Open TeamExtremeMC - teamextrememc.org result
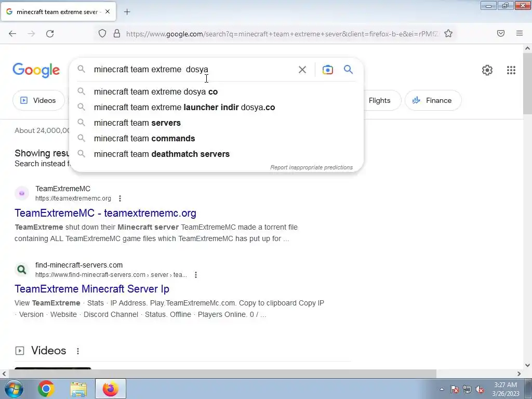This screenshot has width=532, height=399. tap(105, 213)
